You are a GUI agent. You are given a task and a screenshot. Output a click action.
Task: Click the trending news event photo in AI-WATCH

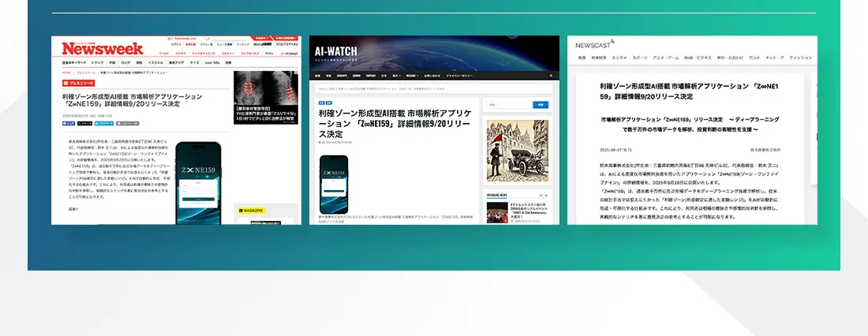[497, 212]
